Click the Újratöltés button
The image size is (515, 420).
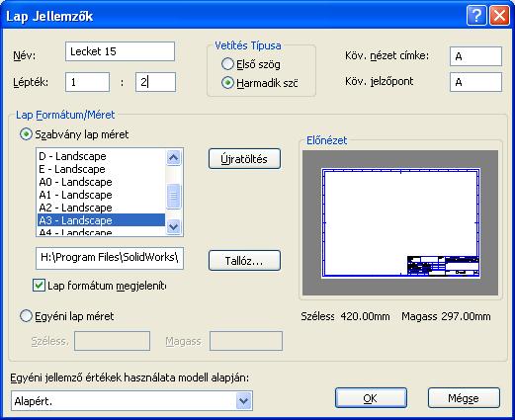tap(244, 159)
